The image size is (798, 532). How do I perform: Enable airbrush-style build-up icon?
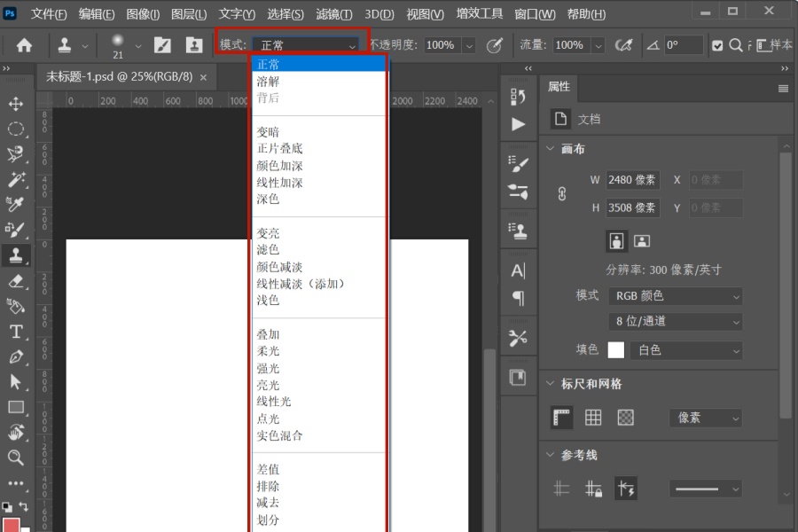[x=623, y=45]
